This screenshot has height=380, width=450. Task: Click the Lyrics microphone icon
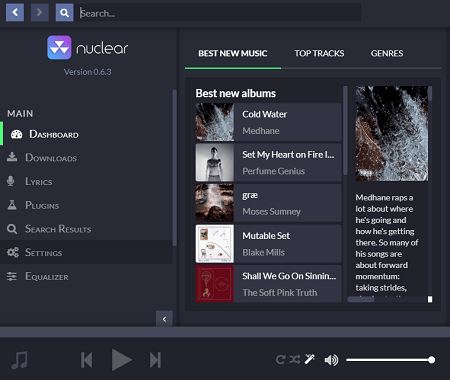(x=11, y=181)
